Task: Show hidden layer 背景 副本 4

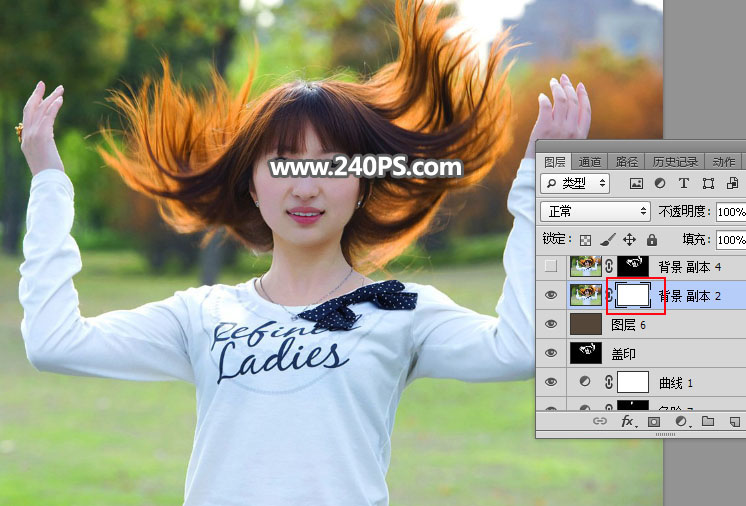Action: point(551,266)
